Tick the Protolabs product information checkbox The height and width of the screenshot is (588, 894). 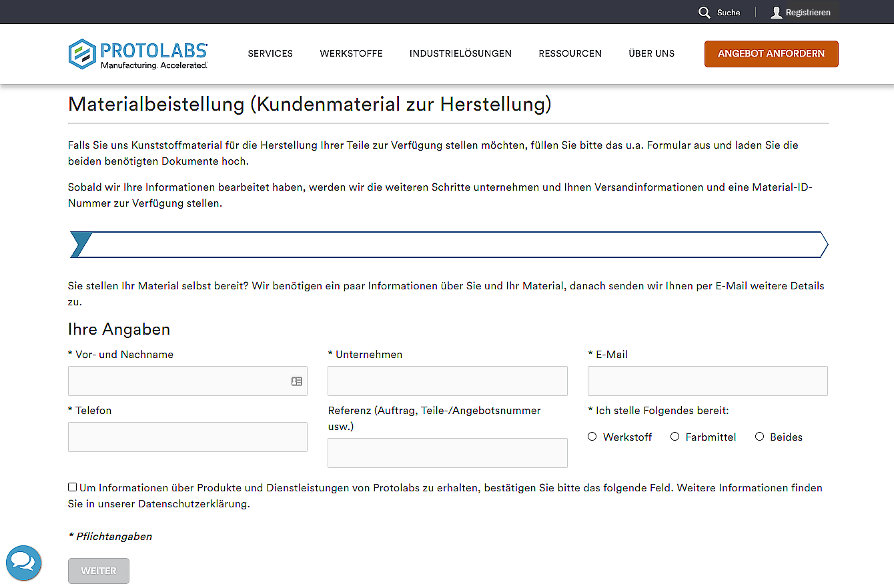point(72,487)
